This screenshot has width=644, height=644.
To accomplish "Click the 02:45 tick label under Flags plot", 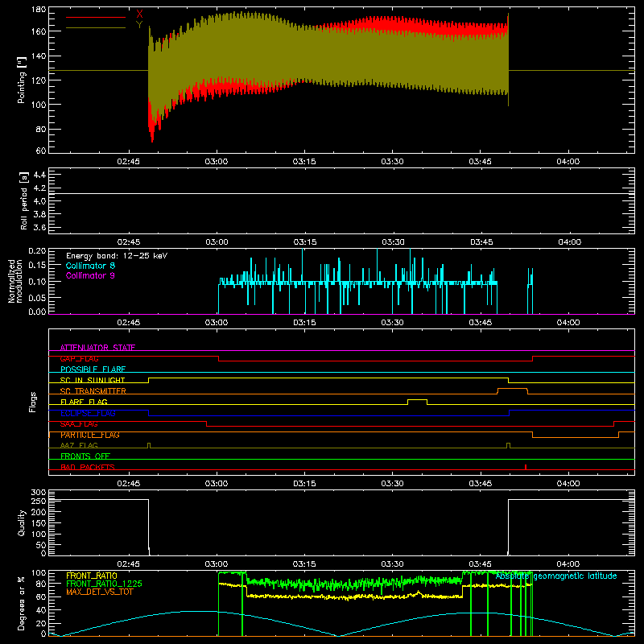I will click(129, 484).
